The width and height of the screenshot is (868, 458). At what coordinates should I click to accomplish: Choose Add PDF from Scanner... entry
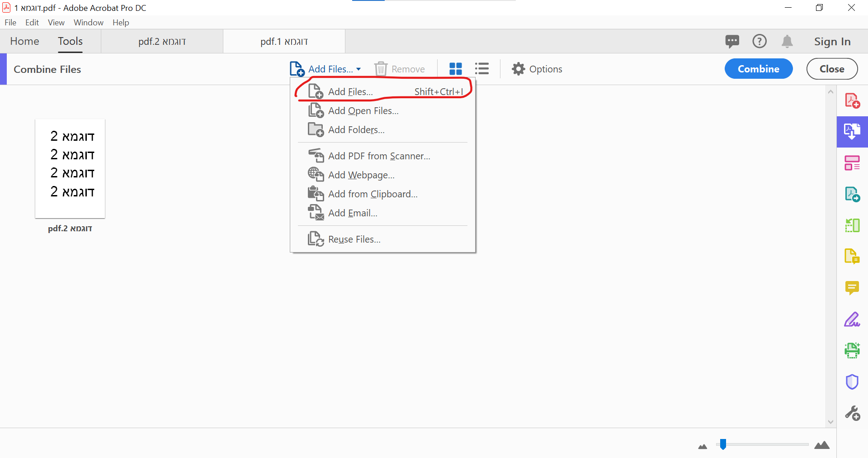383,156
